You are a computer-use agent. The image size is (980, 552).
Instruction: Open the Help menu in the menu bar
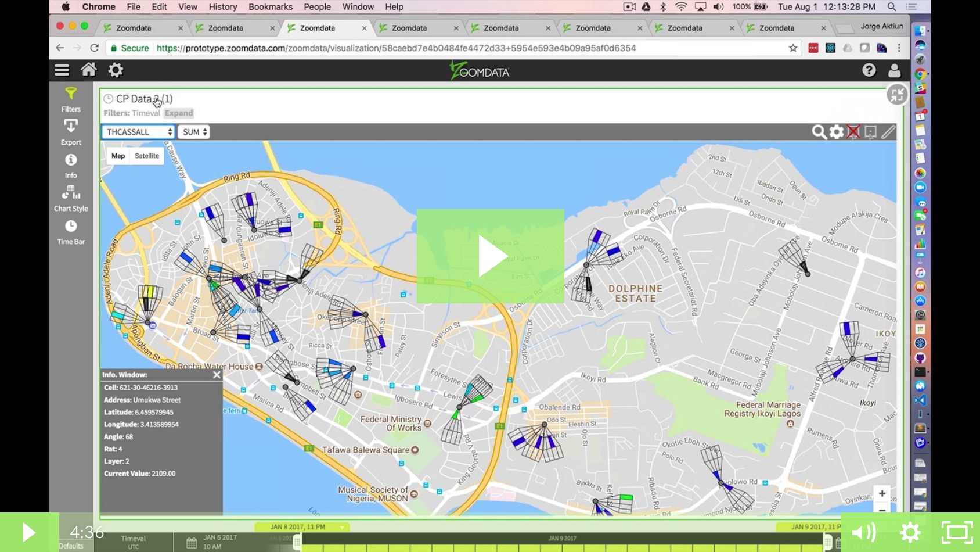pos(394,7)
